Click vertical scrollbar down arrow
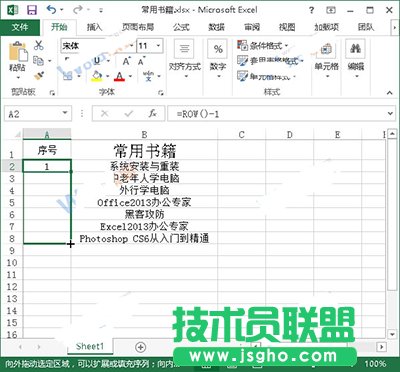This screenshot has height=372, width=400. pos(392,334)
